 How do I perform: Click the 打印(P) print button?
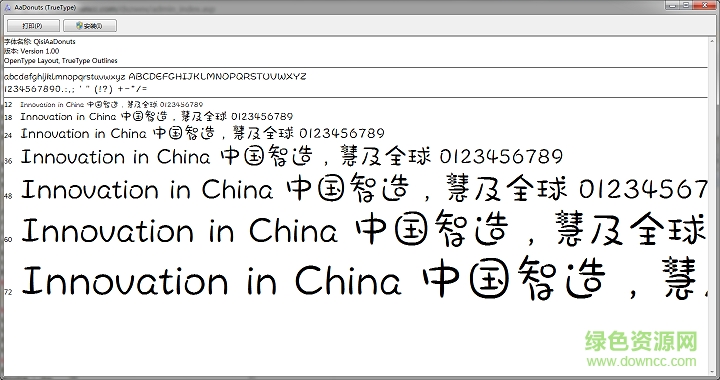[33, 26]
